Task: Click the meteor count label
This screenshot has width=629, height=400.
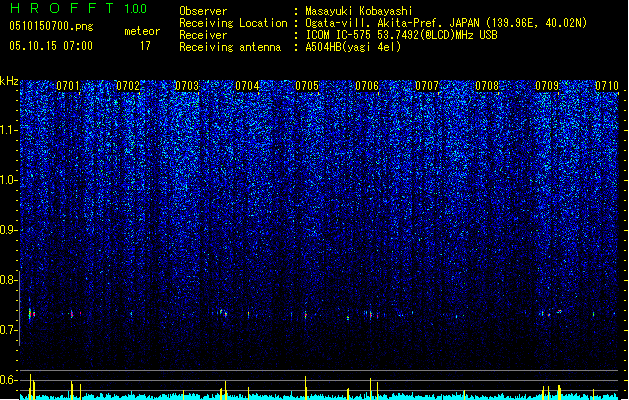Action: (x=142, y=31)
